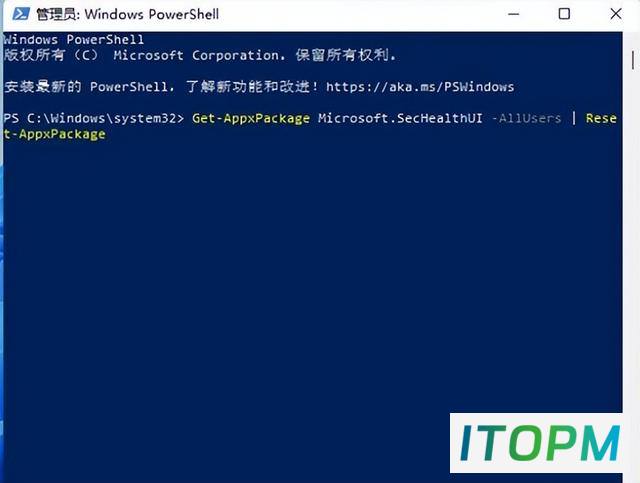Click the vertical scrollbar thumb
Image resolution: width=640 pixels, height=483 pixels.
click(633, 60)
